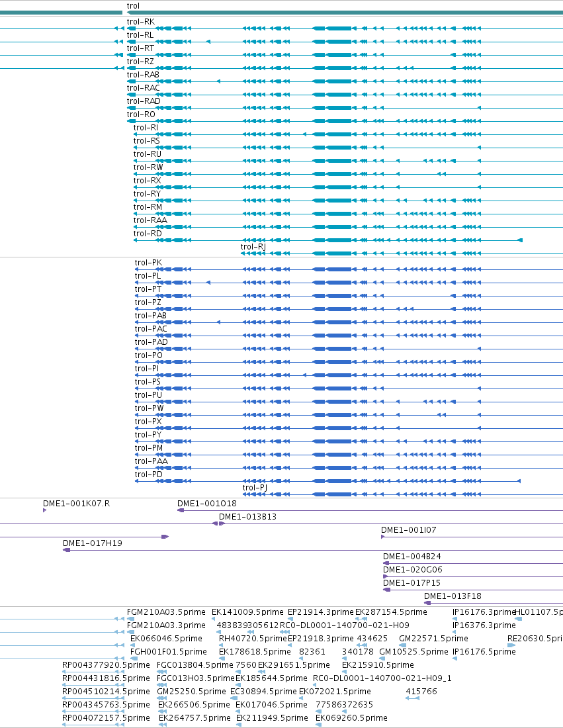Select the trol-PK protein label
The width and height of the screenshot is (563, 728).
tap(149, 263)
